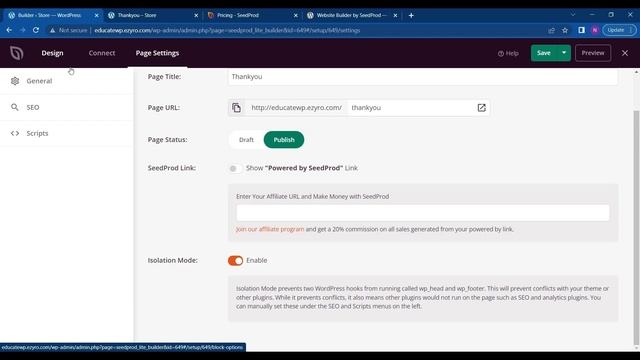Viewport: 640px width, 360px height.
Task: Reload the current page
Action: pos(36,30)
